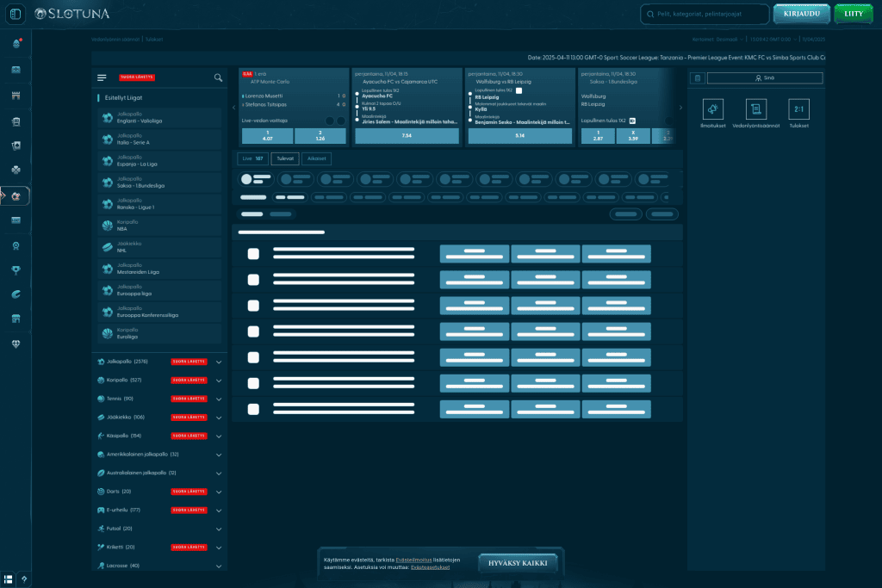Open the diamond icon in sidebar
Viewport: 882px width, 588px height.
point(16,344)
